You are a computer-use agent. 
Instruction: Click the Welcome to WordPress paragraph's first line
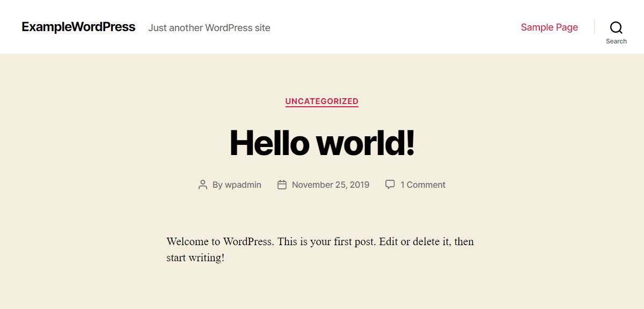click(x=320, y=241)
